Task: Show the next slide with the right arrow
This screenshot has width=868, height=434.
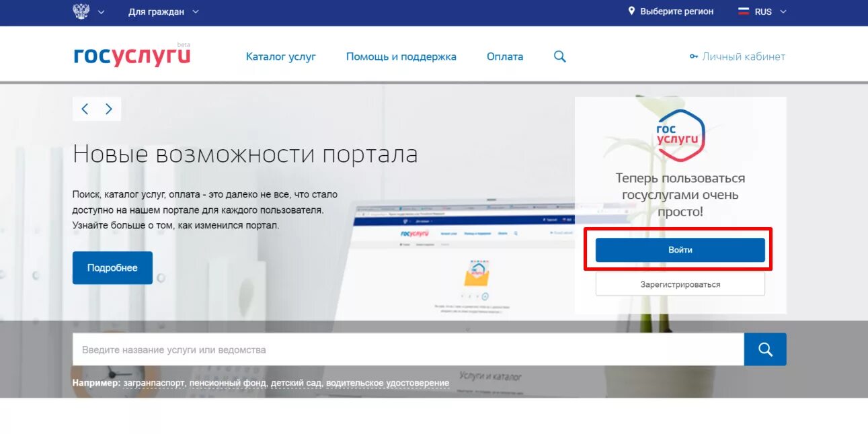Action: pos(109,109)
